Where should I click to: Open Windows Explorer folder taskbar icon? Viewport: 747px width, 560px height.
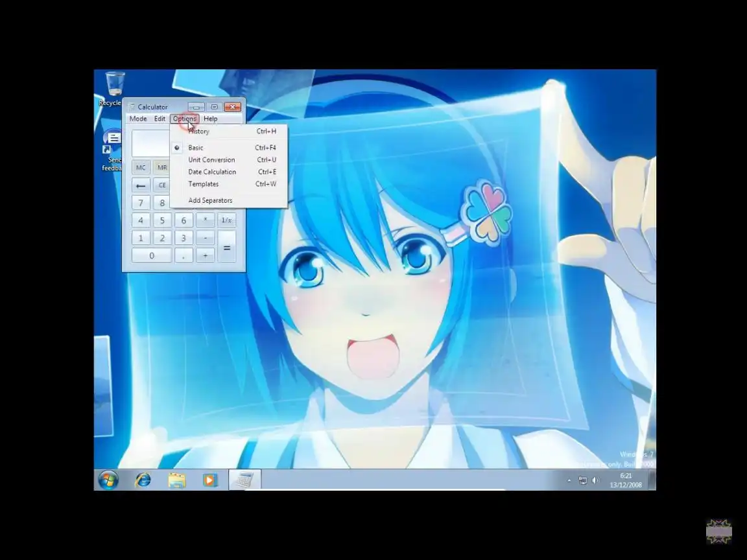click(176, 480)
